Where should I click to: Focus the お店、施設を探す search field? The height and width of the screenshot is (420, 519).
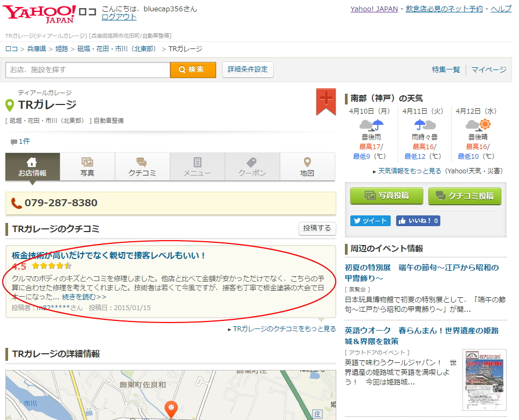(x=88, y=70)
